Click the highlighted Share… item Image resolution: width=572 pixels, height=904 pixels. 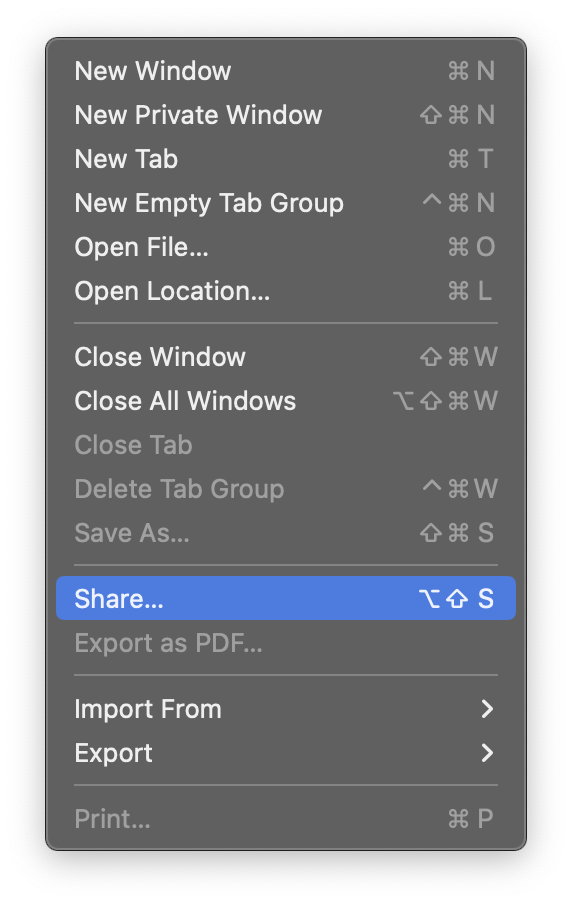pyautogui.click(x=285, y=598)
